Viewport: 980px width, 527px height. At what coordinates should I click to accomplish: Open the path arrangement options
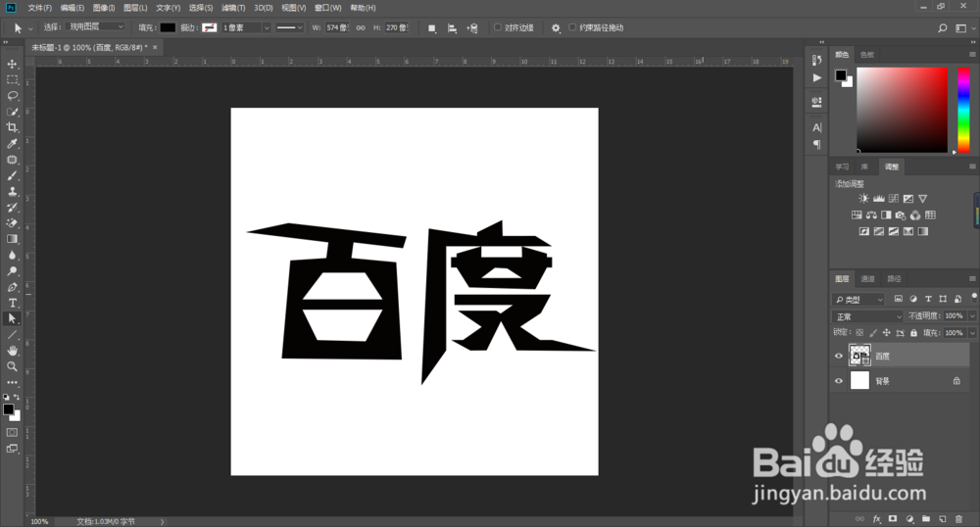(x=472, y=28)
